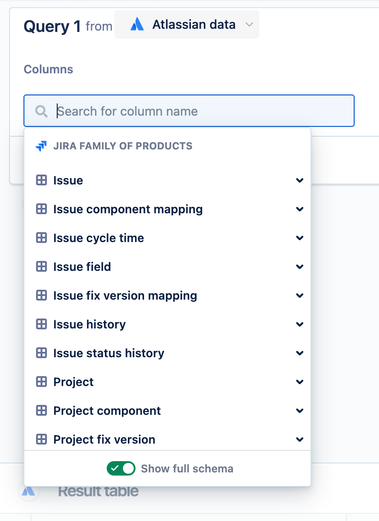The height and width of the screenshot is (521, 379).
Task: Click the search magnifier icon
Action: click(41, 111)
